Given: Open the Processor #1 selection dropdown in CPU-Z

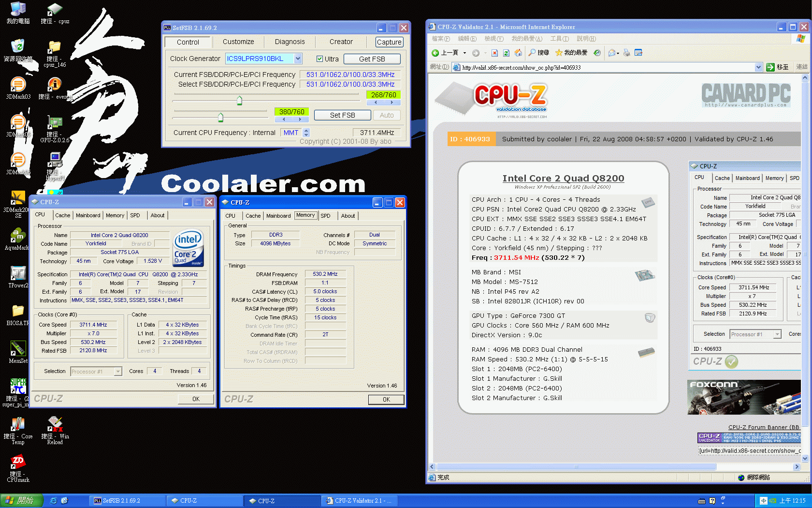Looking at the screenshot, I should tap(117, 372).
